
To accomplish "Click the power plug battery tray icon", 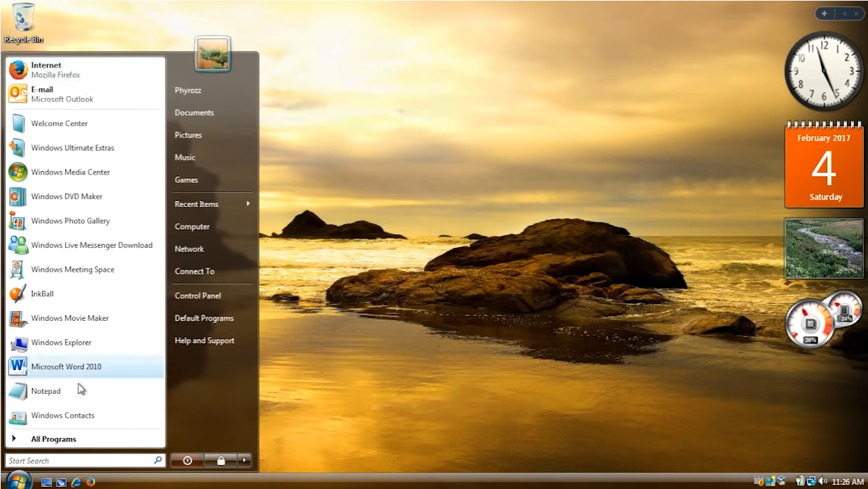I will tap(800, 481).
